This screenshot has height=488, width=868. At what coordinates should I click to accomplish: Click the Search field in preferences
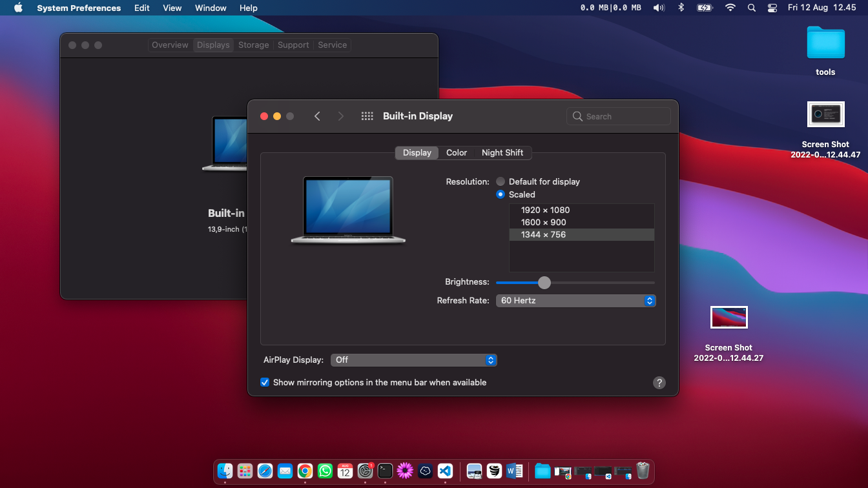[619, 116]
